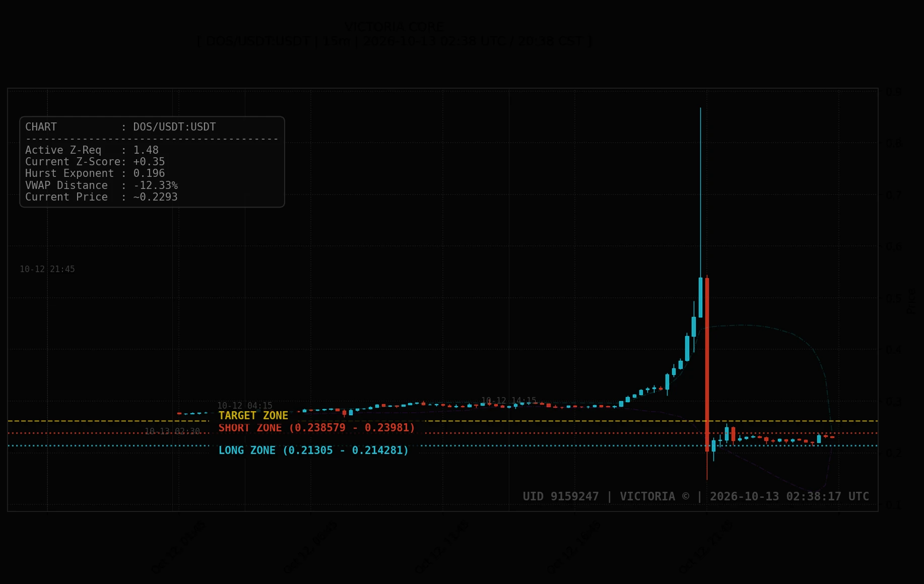Click the '10-12 14:15' time annotation

[x=509, y=401]
